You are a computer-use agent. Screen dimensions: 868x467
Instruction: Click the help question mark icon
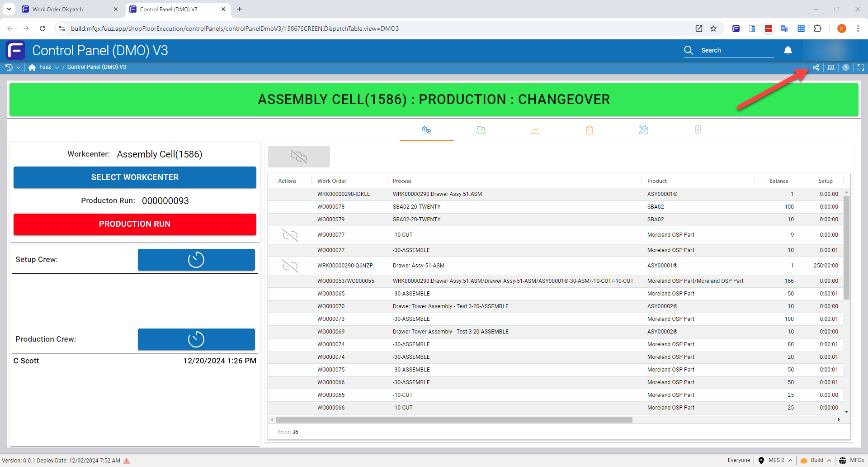point(846,67)
